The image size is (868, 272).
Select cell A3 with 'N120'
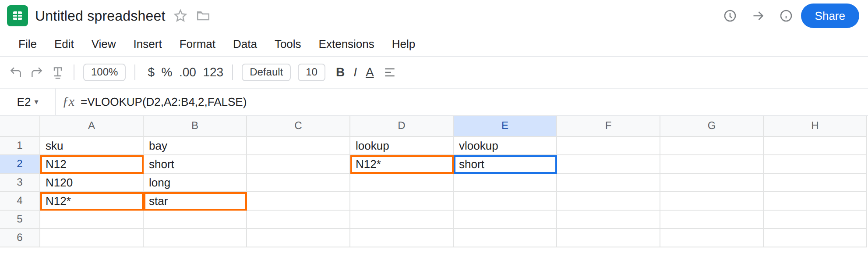pos(92,183)
